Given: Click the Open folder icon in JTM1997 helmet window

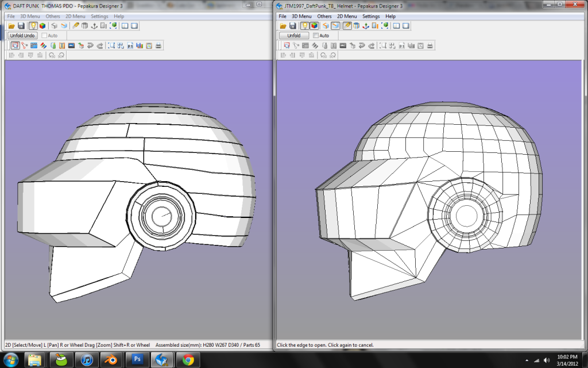Looking at the screenshot, I should pyautogui.click(x=283, y=25).
